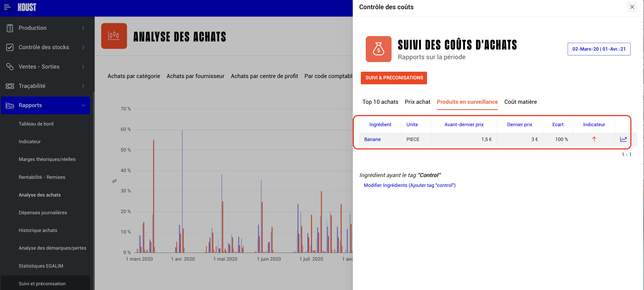Sort by the Dernier prix column header
The image size is (644, 290).
[519, 125]
